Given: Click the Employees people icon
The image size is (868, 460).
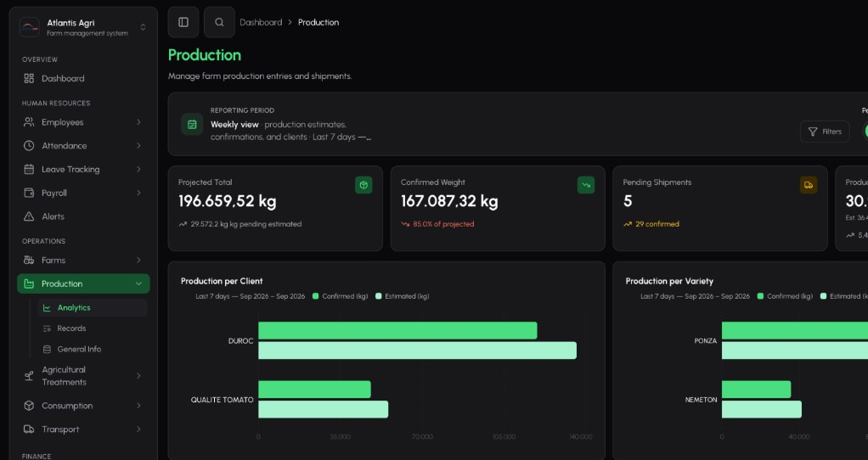Looking at the screenshot, I should 29,122.
